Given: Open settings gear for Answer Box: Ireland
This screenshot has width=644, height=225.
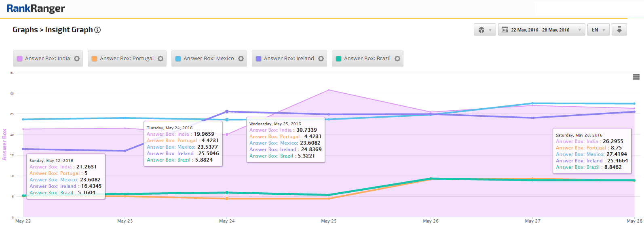Looking at the screenshot, I should pos(321,59).
